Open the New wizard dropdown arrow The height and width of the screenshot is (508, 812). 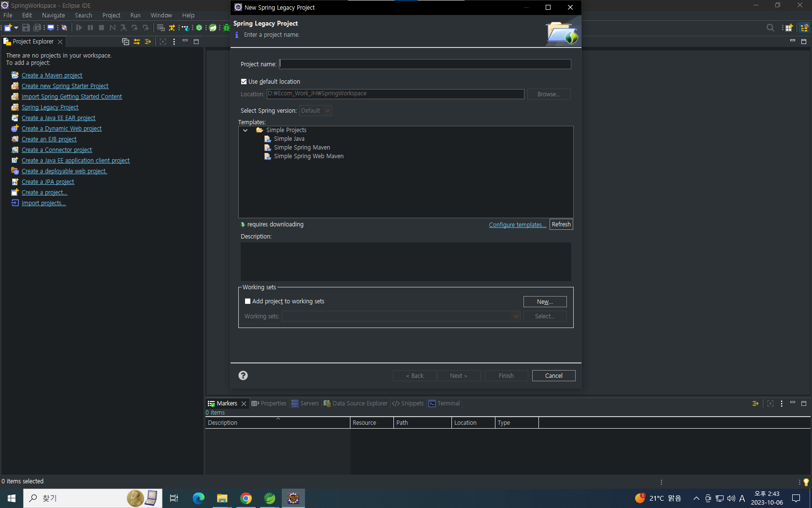tap(16, 28)
